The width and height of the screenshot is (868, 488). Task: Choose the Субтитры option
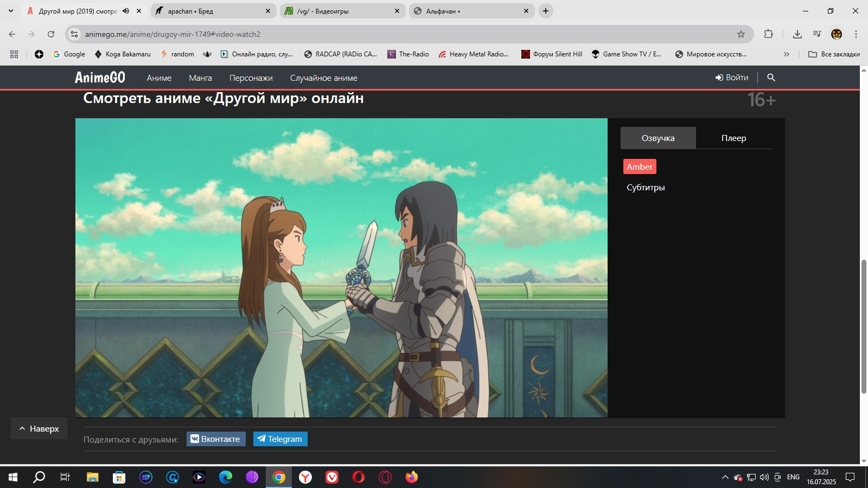[x=646, y=187]
